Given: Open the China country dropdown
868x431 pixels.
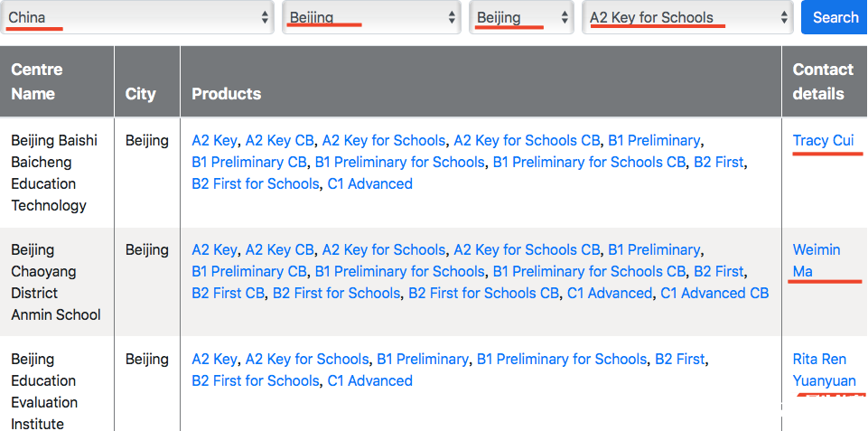Looking at the screenshot, I should (136, 17).
